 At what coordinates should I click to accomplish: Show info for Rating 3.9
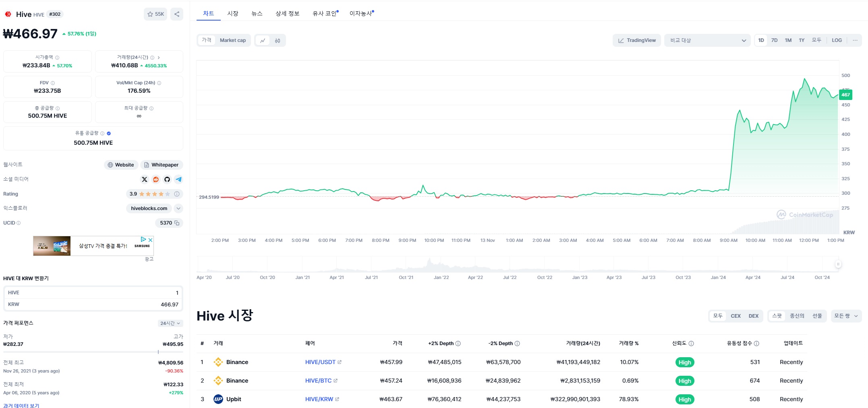[177, 194]
